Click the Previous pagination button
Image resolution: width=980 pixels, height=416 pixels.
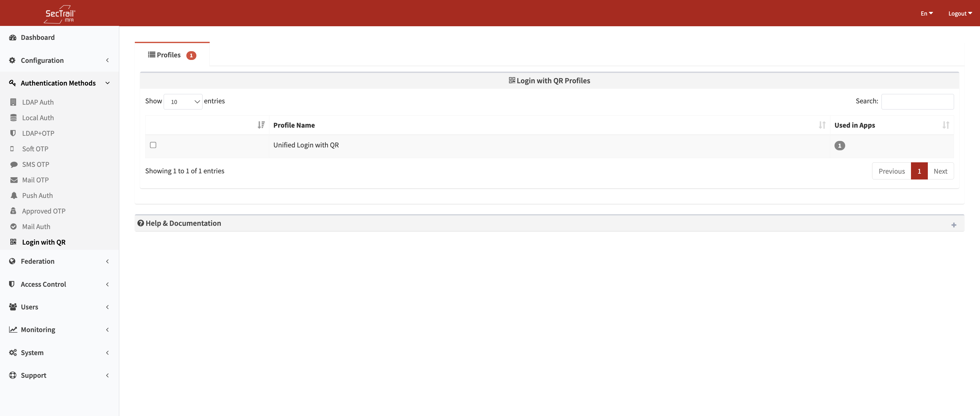point(891,171)
